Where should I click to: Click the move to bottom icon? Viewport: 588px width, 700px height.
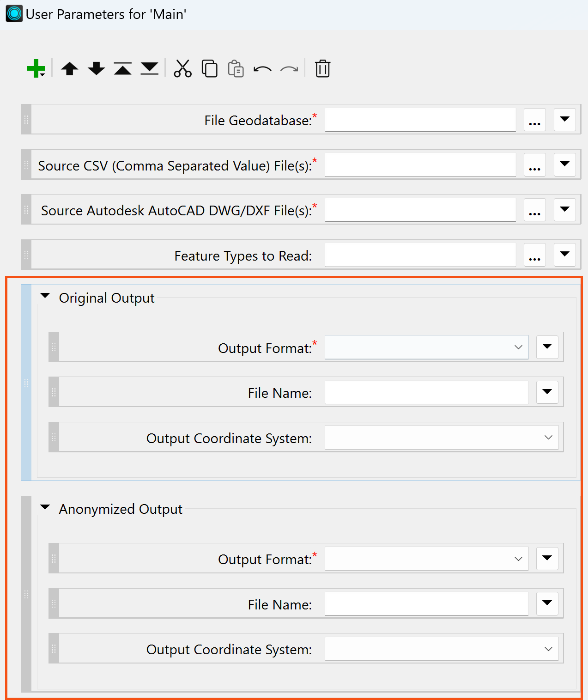pyautogui.click(x=150, y=68)
